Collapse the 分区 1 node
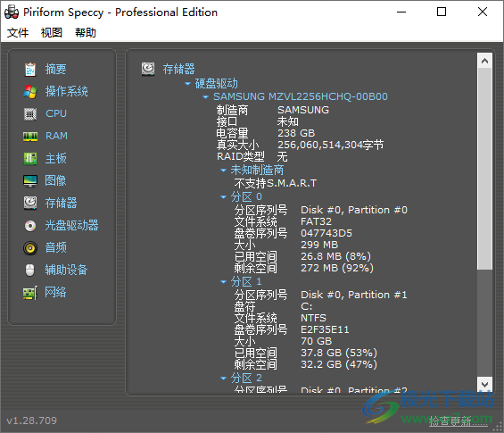This screenshot has width=504, height=433. click(223, 282)
